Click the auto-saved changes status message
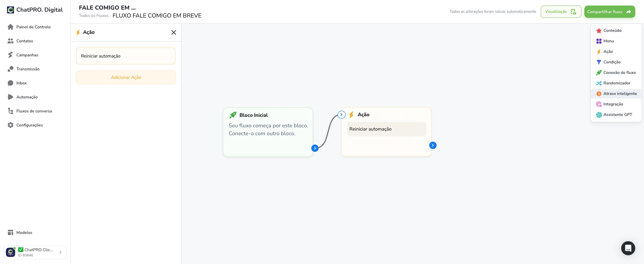644x264 pixels. pyautogui.click(x=493, y=12)
